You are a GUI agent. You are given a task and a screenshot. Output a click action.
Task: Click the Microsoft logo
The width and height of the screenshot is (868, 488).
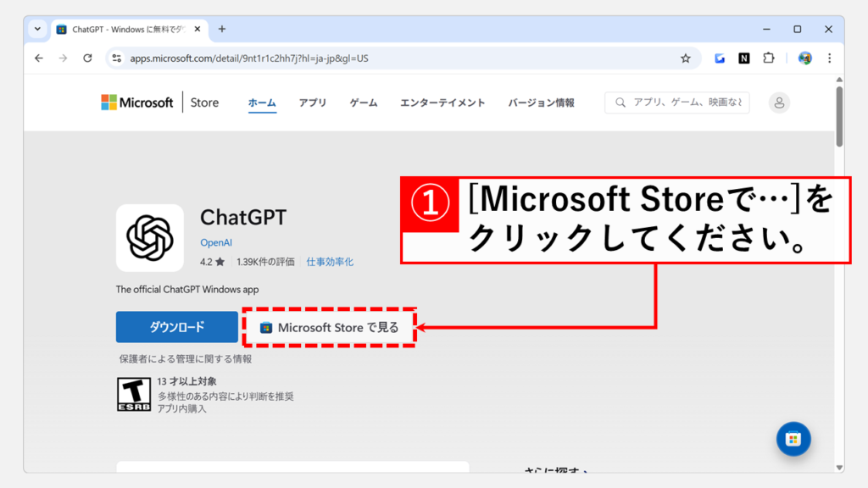tap(136, 103)
